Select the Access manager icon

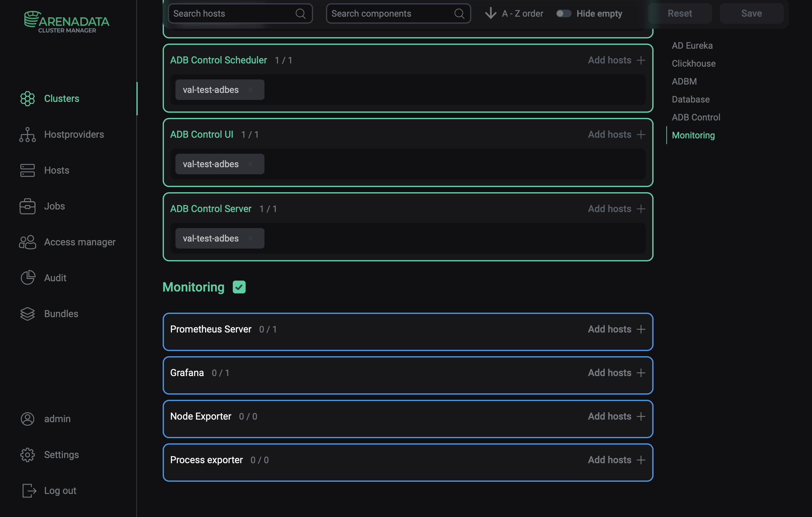27,242
